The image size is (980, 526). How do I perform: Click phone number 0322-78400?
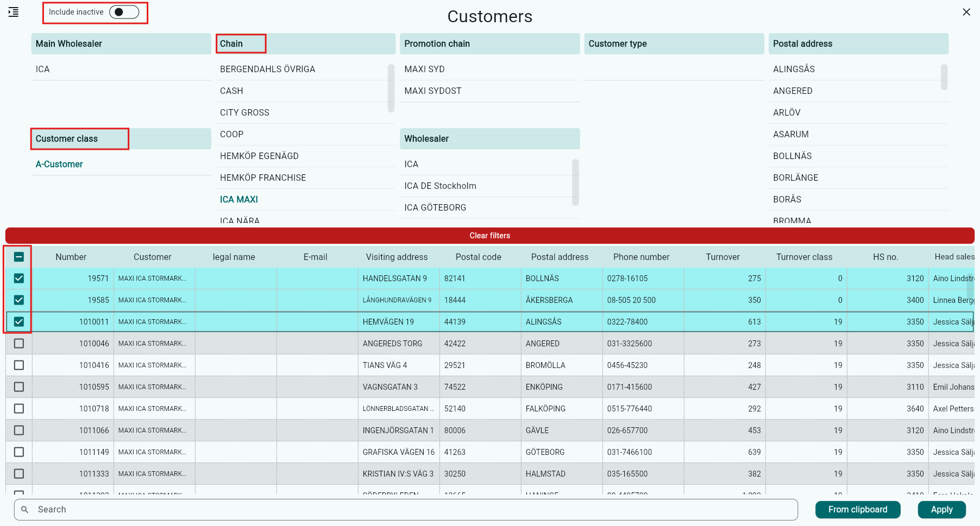point(643,322)
